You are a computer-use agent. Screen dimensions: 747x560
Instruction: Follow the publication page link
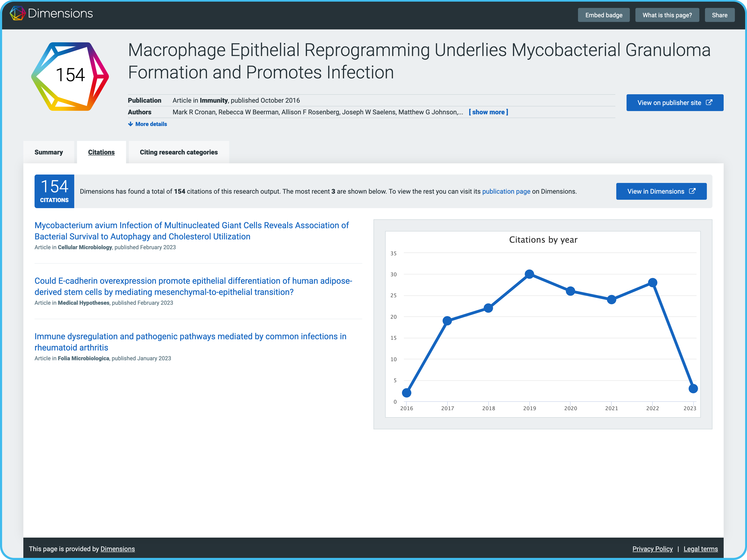(506, 191)
